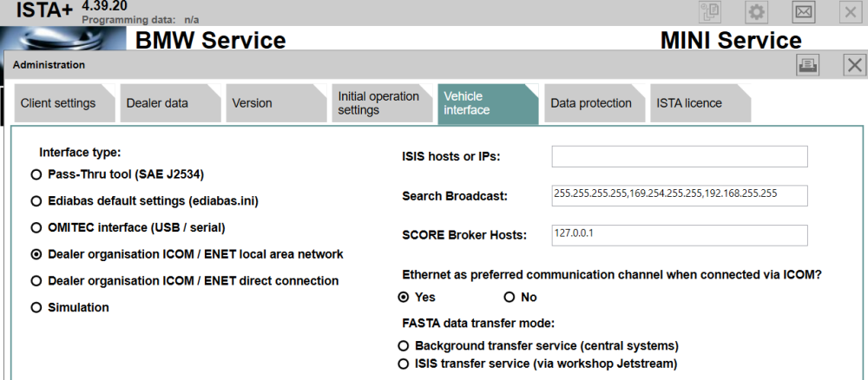Open the settings gear icon
This screenshot has width=868, height=380.
(757, 12)
